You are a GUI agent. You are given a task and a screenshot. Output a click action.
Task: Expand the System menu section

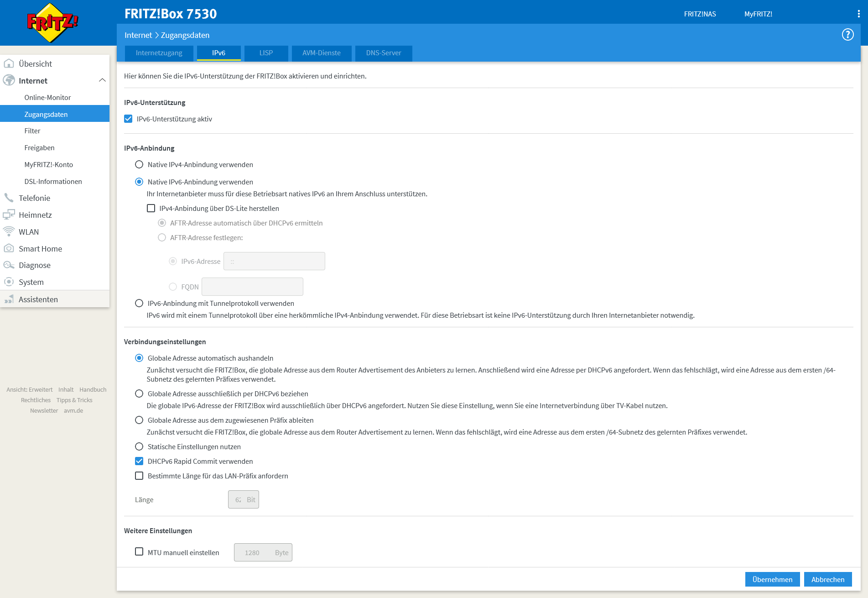(x=31, y=282)
